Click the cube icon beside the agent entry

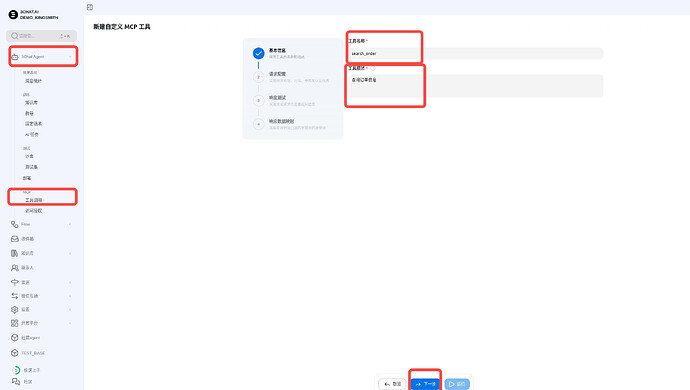coord(15,338)
